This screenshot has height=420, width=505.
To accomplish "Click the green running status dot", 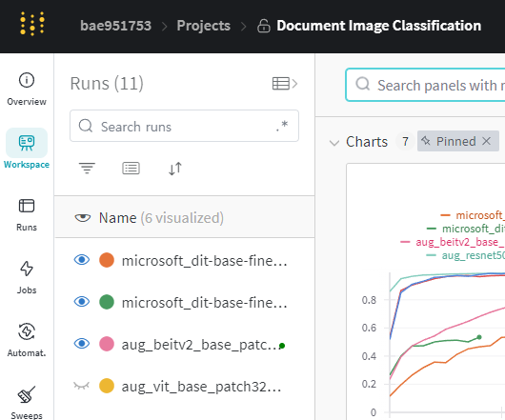I will (x=282, y=346).
